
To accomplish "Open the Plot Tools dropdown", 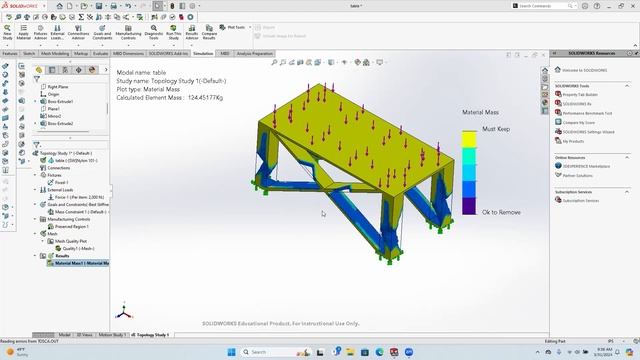I will coord(250,27).
